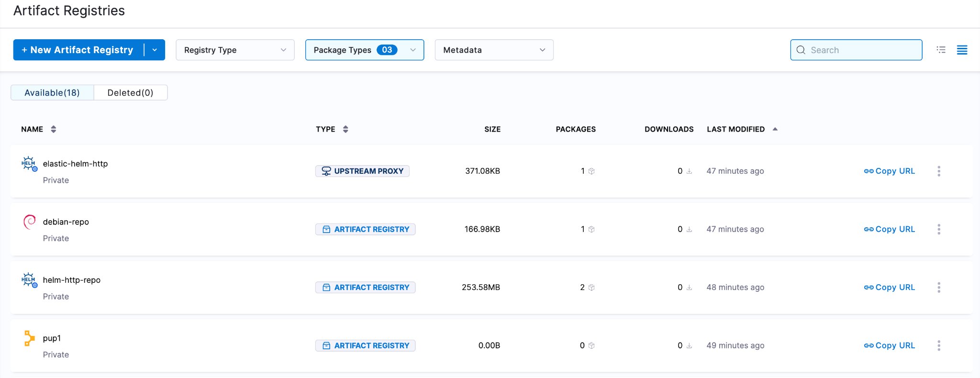Expand the New Artifact Registry split arrow
Viewport: 980px width, 378px height.
click(155, 50)
